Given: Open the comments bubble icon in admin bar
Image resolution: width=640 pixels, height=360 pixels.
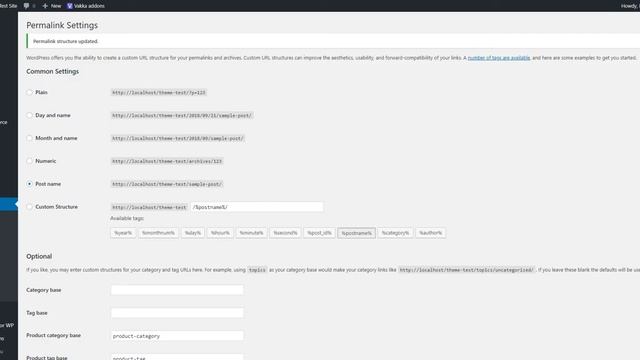Looking at the screenshot, I should pyautogui.click(x=27, y=6).
